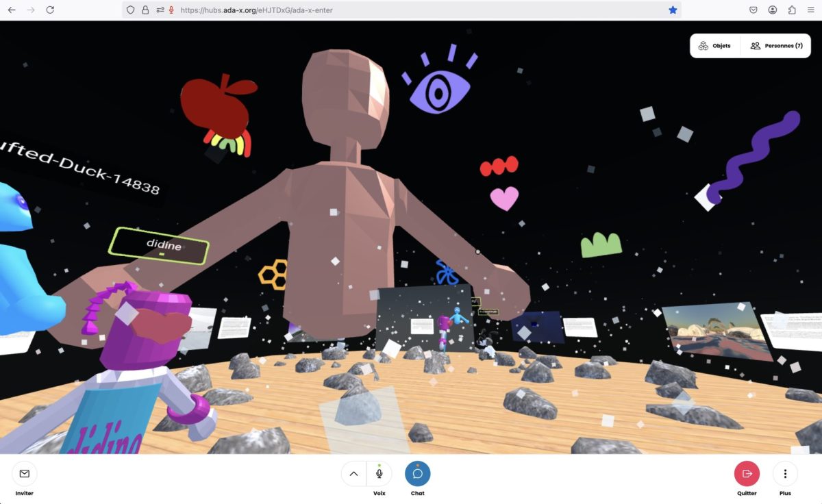Screen dimensions: 822x504
Task: Click the blue flower scribble object
Action: (x=446, y=272)
